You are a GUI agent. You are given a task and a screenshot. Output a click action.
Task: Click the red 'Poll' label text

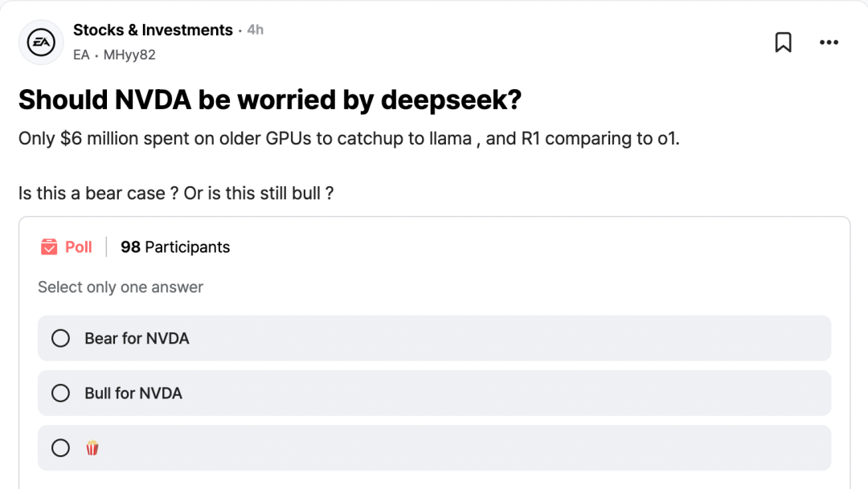click(x=79, y=247)
